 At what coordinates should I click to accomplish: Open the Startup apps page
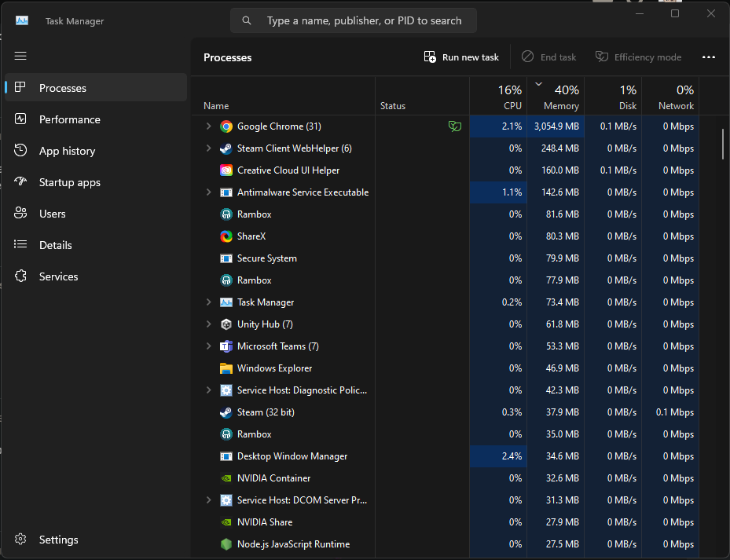(69, 182)
